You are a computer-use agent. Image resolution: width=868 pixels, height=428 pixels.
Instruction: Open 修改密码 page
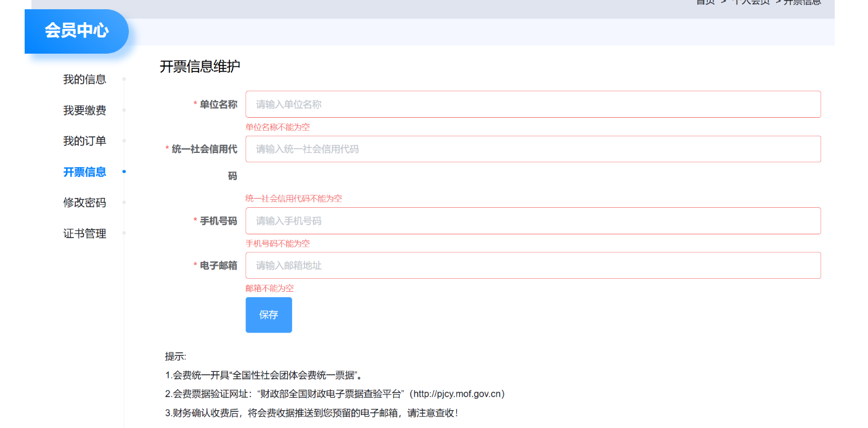[84, 203]
